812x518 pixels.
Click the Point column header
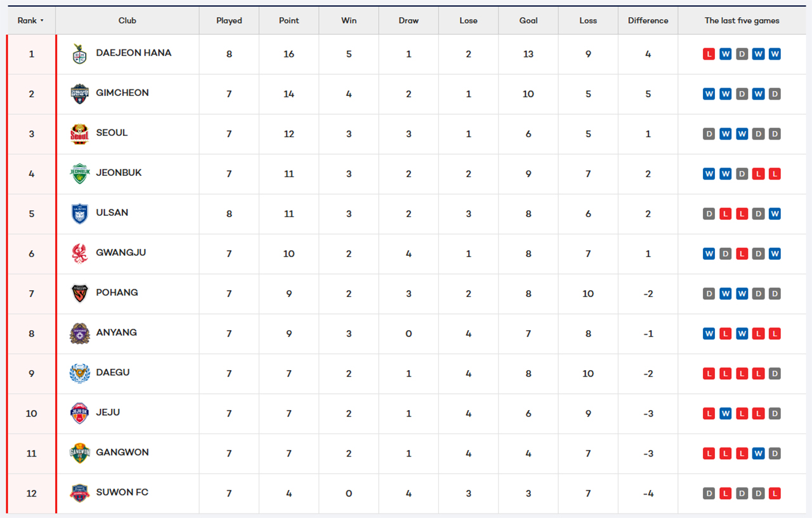tap(289, 20)
